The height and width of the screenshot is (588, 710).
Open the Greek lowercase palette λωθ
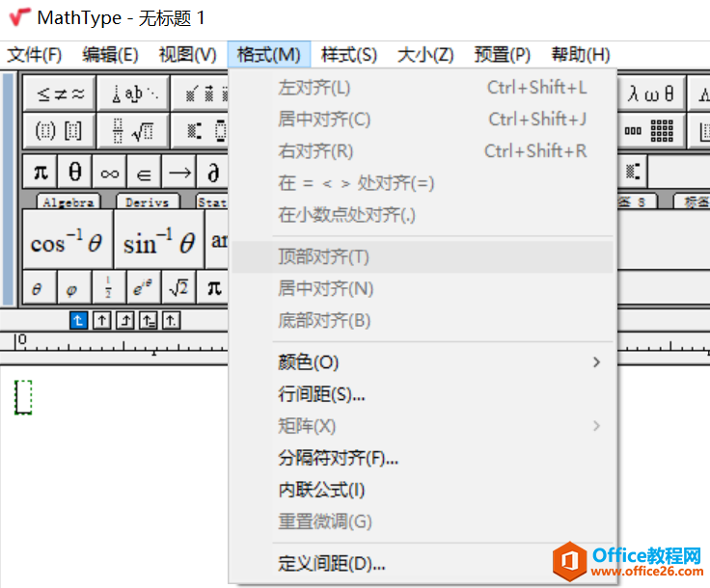651,94
